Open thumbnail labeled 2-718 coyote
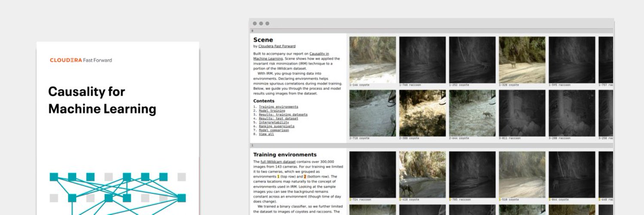The image size is (644, 215). pos(373,113)
